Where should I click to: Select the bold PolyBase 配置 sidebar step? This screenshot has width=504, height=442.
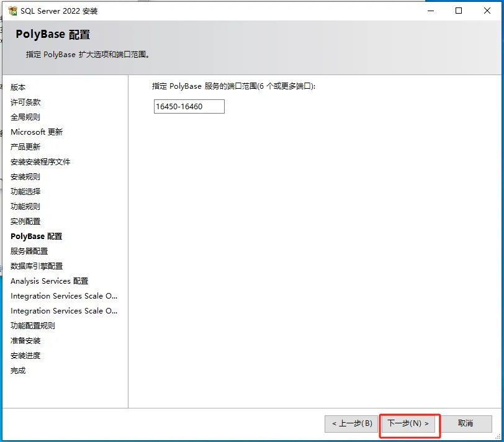[37, 237]
